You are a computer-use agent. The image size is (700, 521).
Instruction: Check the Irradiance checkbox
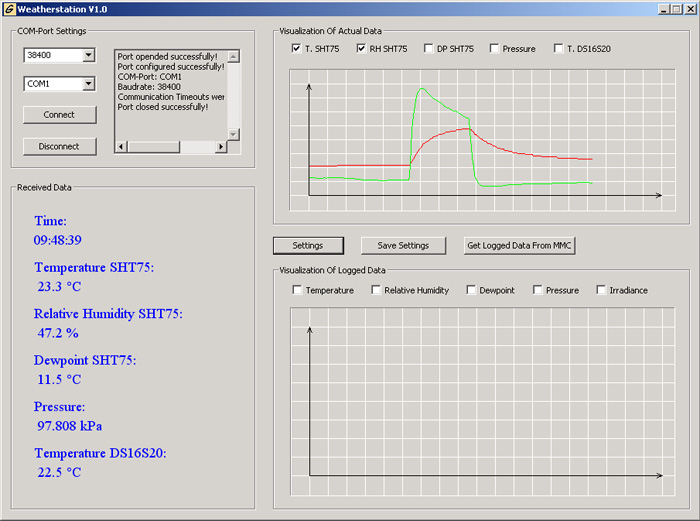[x=601, y=290]
